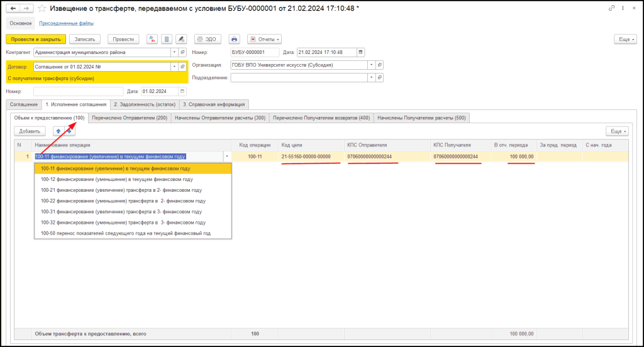The height and width of the screenshot is (347, 644).
Task: Open calendar picker next to document date
Action: point(360,52)
